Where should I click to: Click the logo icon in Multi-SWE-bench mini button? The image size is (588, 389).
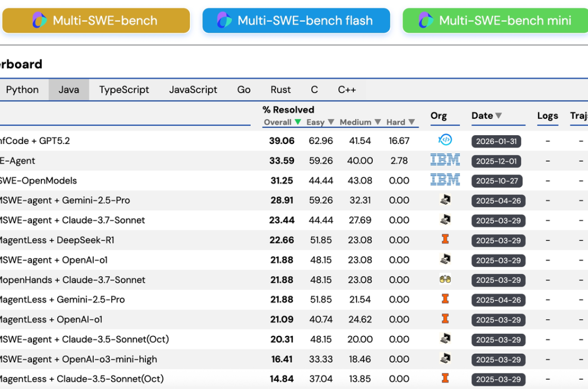[426, 20]
